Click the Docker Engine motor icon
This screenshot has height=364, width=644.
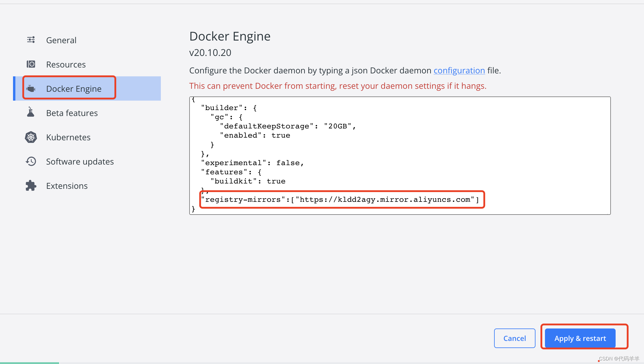(31, 88)
